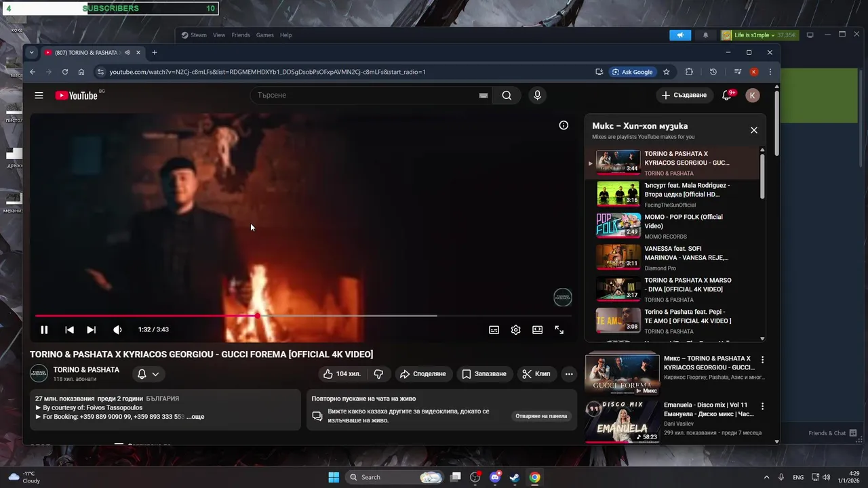Click the TORINO & PASHATA channel name
868x488 pixels.
[86, 369]
